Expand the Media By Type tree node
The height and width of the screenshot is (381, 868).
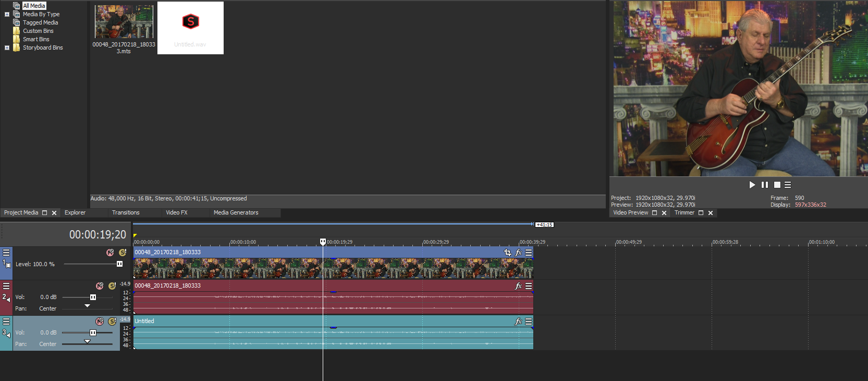(x=7, y=14)
